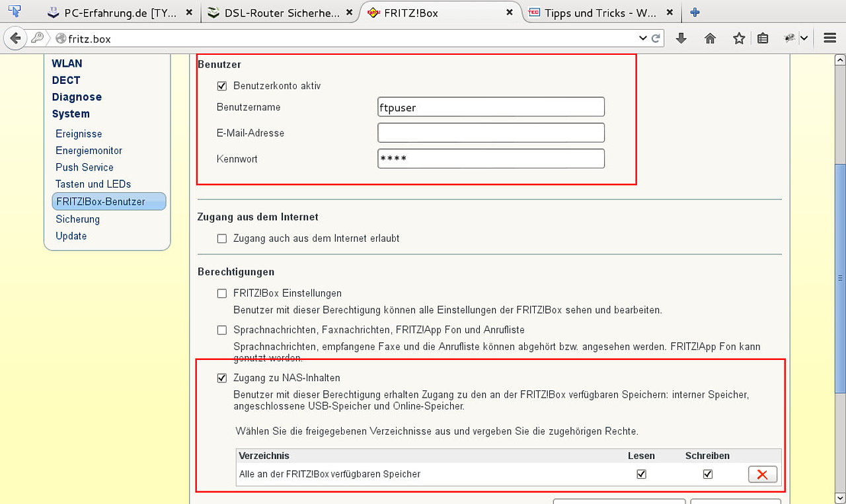
Task: Check the FRITZ!Box Einstellungen permission
Action: (222, 293)
